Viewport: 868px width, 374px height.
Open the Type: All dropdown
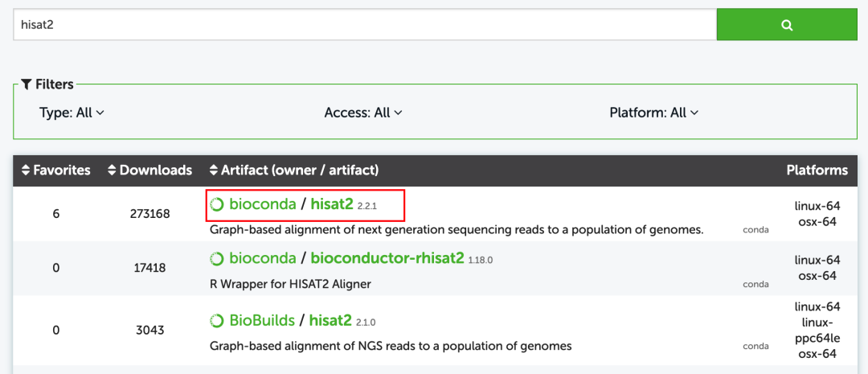tap(72, 113)
